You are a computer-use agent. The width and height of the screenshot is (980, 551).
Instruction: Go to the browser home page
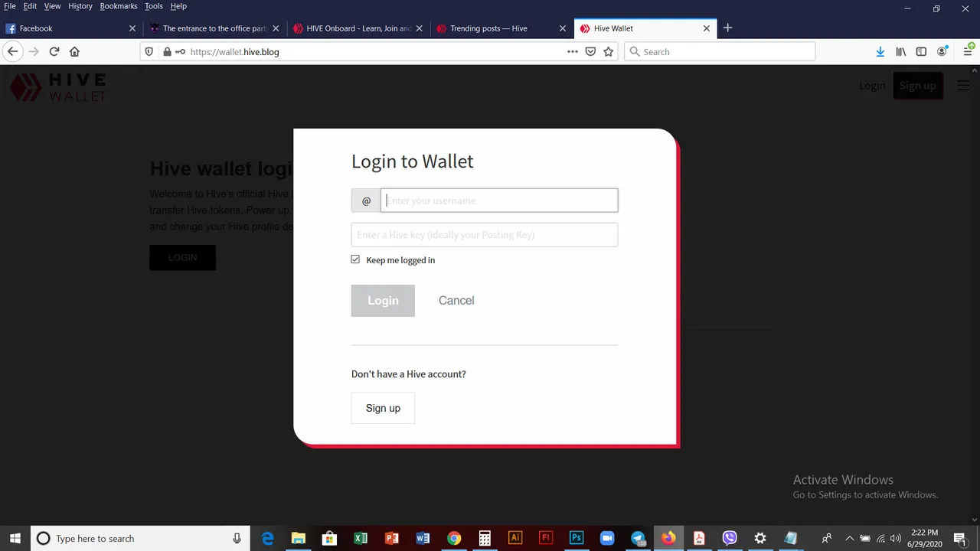[74, 51]
